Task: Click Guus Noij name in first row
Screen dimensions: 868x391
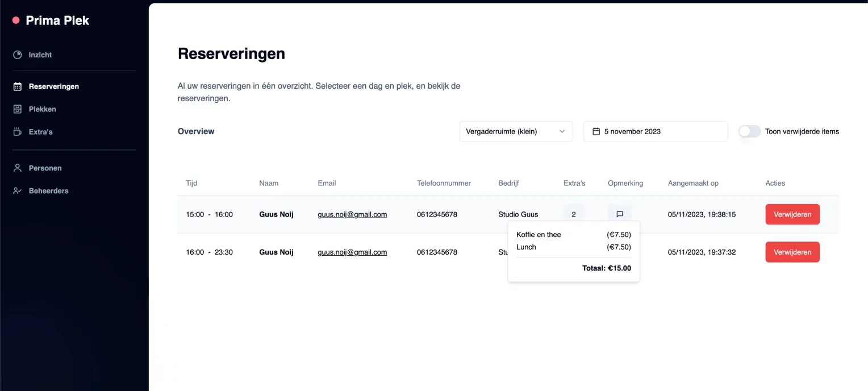Action: coord(276,214)
